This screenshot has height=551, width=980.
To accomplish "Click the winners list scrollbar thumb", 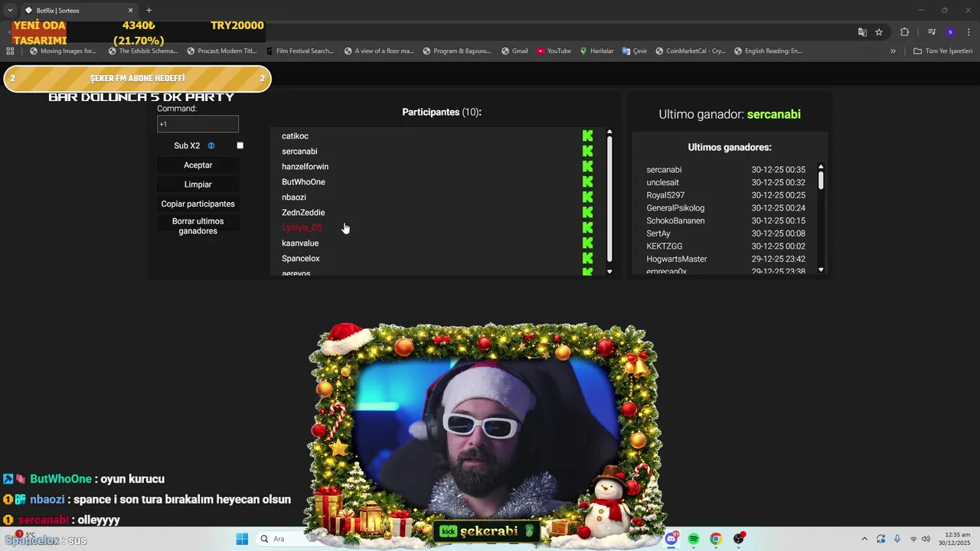I will click(x=821, y=180).
